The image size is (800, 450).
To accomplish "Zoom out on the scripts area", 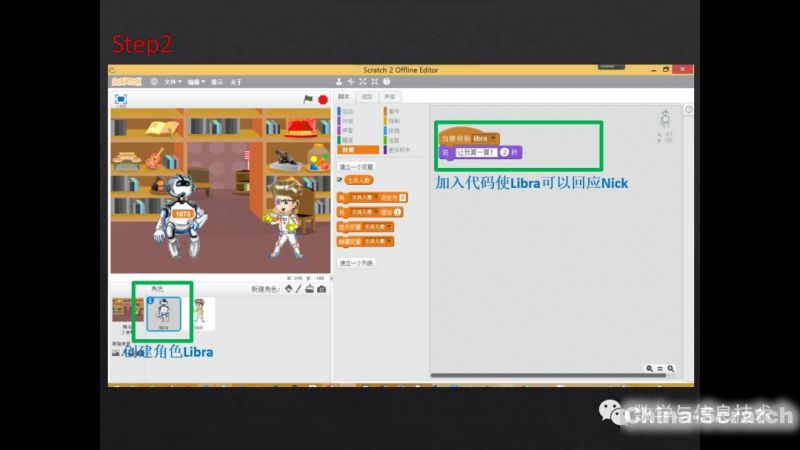I will (649, 368).
